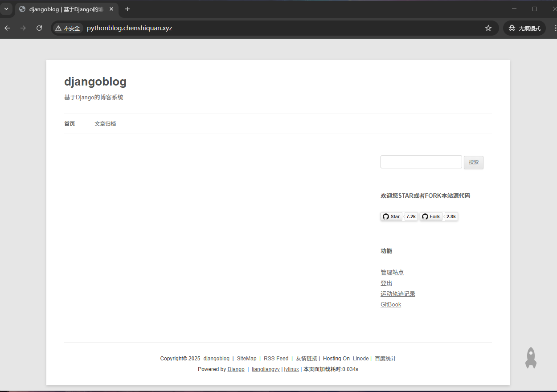Click the footer djangoblog link
Viewport: 557px width, 392px height.
pos(217,359)
